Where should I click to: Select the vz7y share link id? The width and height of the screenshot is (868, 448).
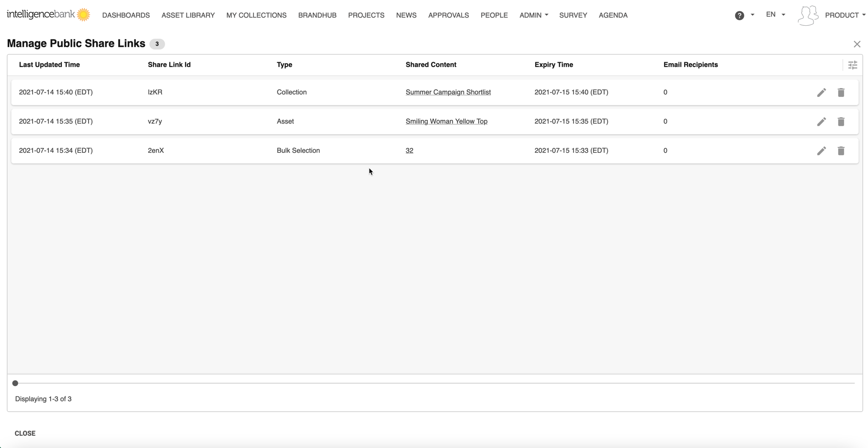pos(155,121)
